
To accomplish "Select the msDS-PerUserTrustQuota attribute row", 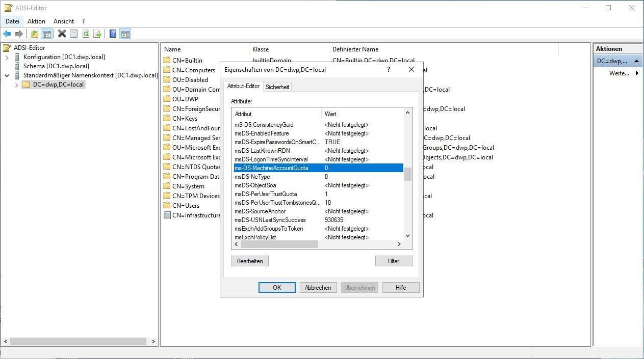I will [x=265, y=194].
